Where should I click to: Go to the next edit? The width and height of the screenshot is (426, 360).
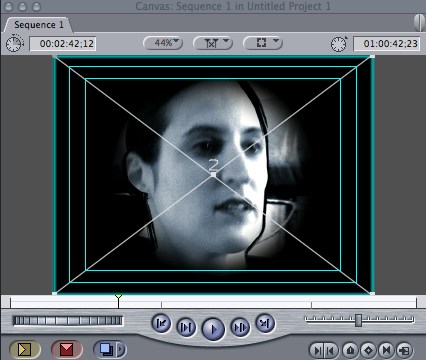point(265,323)
